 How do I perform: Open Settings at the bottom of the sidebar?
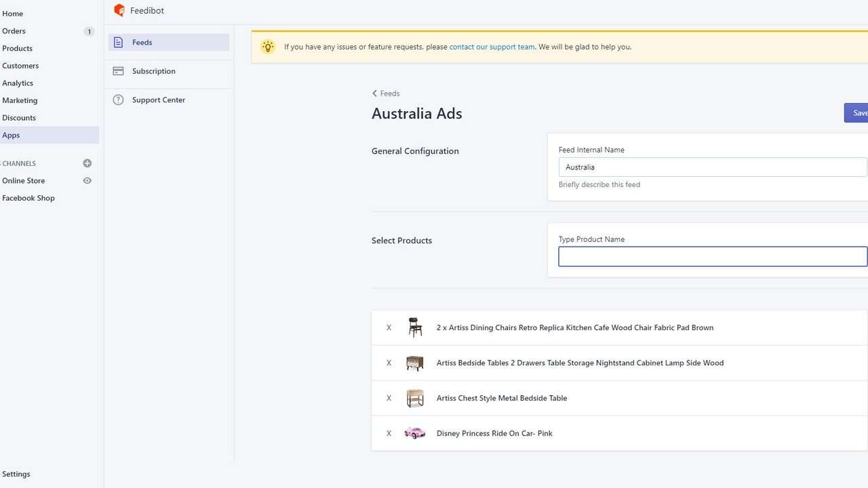click(x=16, y=474)
